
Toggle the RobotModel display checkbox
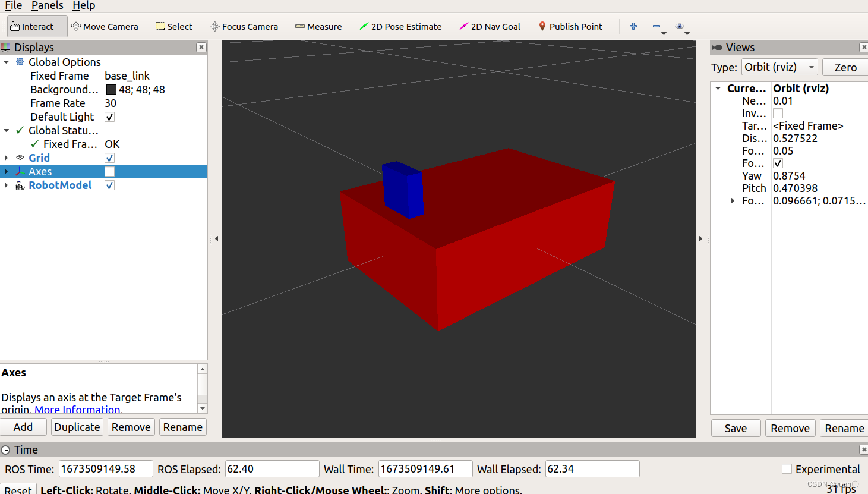[109, 185]
